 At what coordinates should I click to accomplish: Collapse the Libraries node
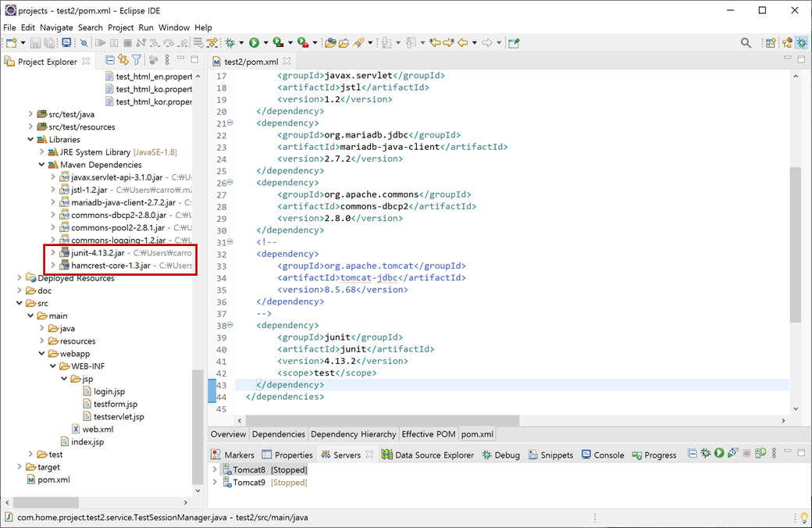30,139
